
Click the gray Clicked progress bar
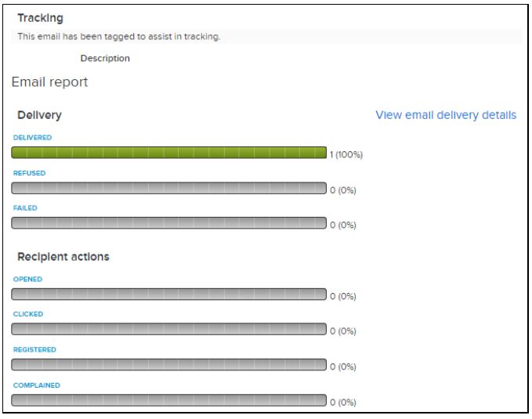pos(168,329)
